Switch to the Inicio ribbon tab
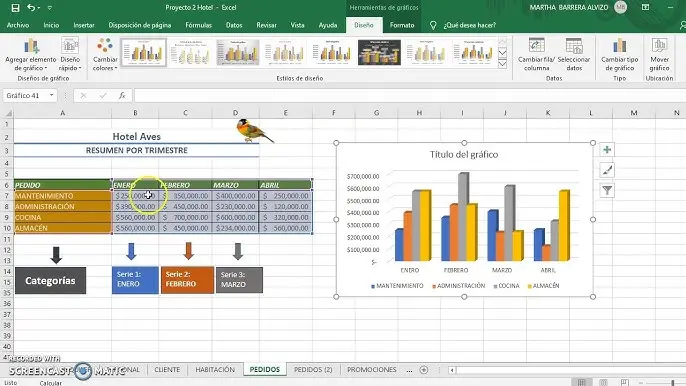The image size is (686, 386). click(51, 25)
